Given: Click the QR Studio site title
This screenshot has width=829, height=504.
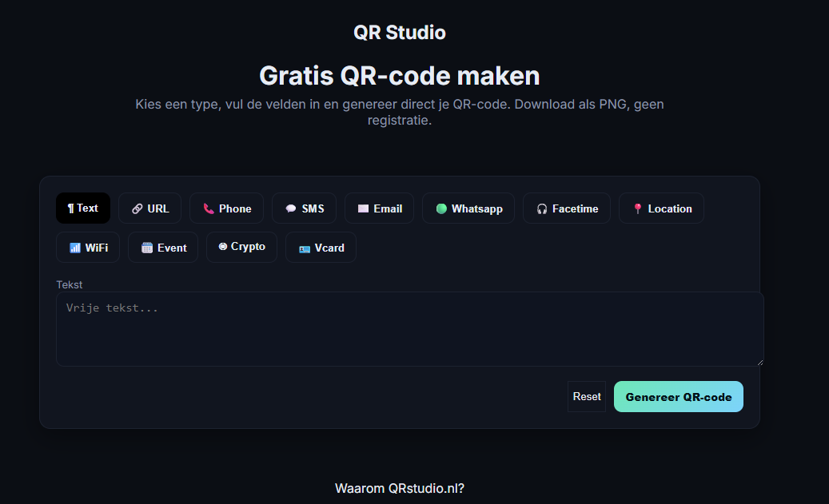Looking at the screenshot, I should (x=400, y=33).
